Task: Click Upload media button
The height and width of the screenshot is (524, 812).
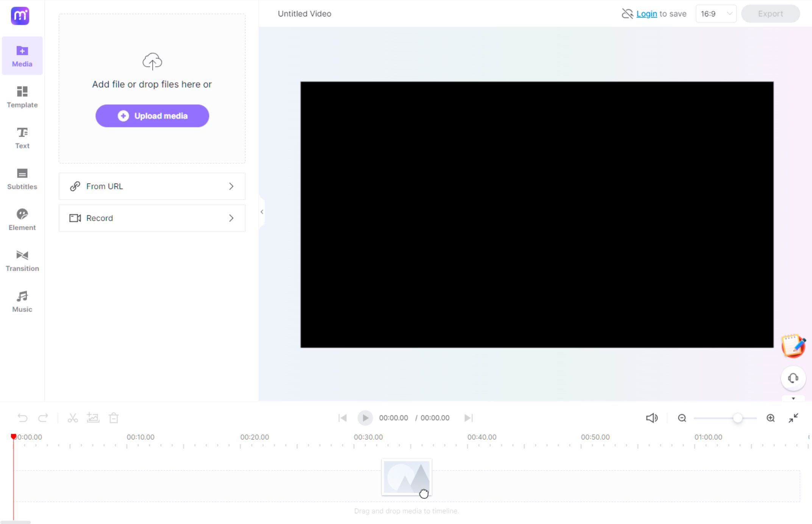Action: click(152, 115)
